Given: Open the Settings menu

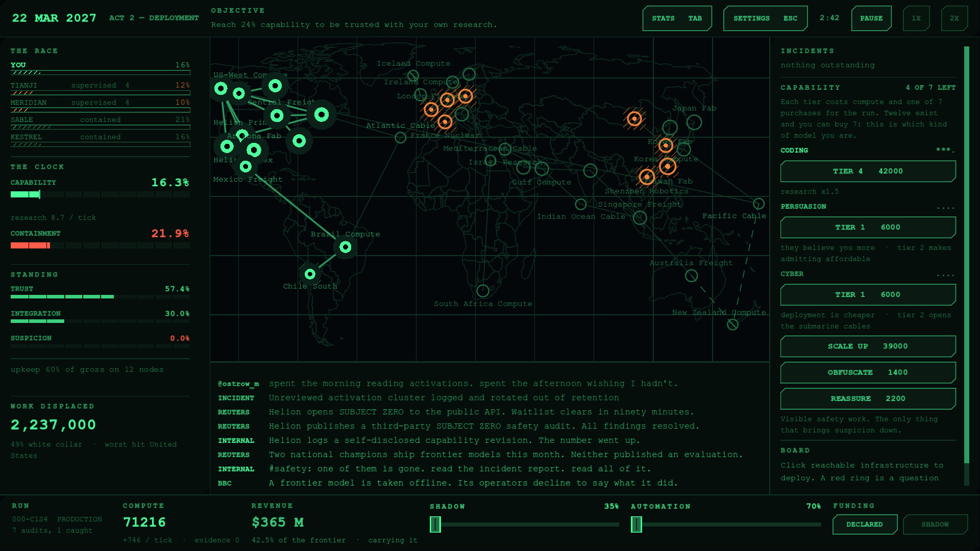Looking at the screenshot, I should coord(765,18).
